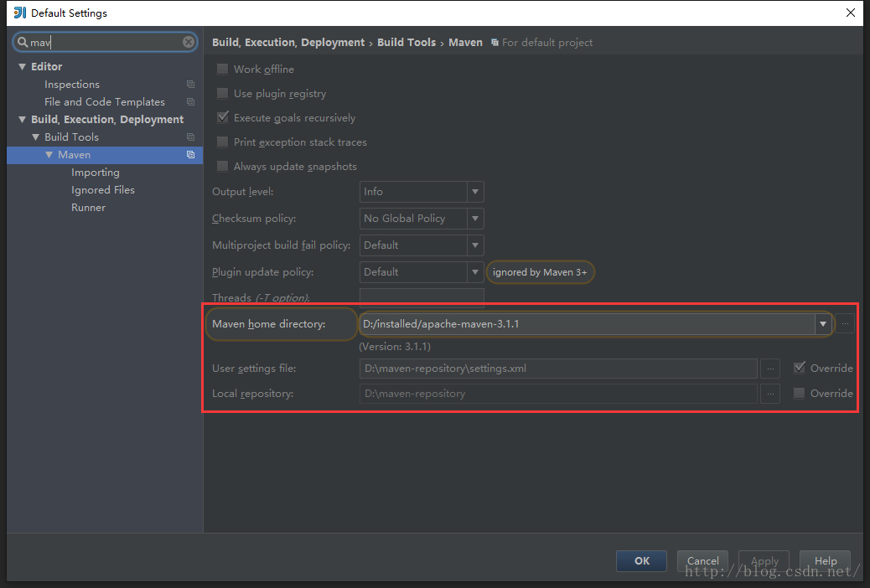Click Build, Execution, Deployment breadcrumb
The width and height of the screenshot is (870, 588).
tap(288, 43)
